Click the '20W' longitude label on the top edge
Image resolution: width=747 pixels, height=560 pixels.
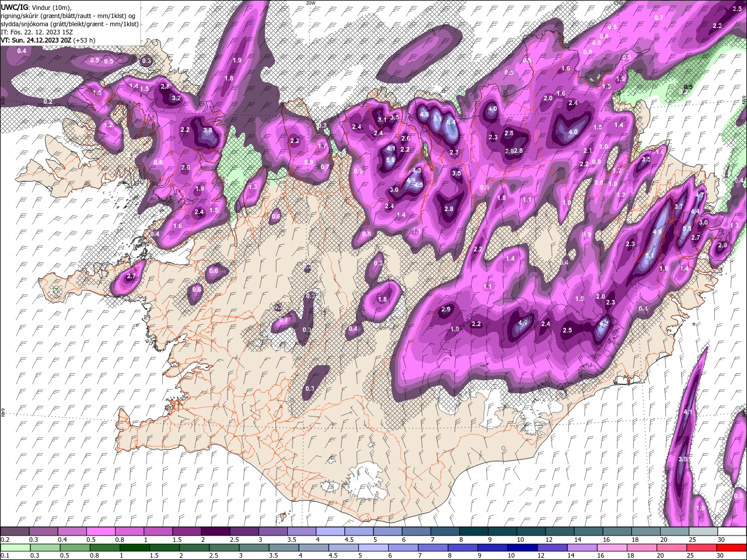pyautogui.click(x=310, y=3)
